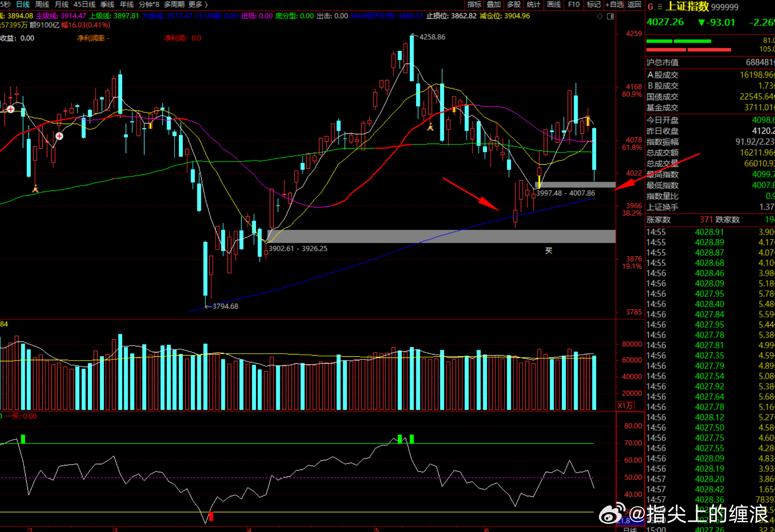Image resolution: width=775 pixels, height=532 pixels.
Task: Click the upper-left round plus marker on the chart
Action: point(11,109)
